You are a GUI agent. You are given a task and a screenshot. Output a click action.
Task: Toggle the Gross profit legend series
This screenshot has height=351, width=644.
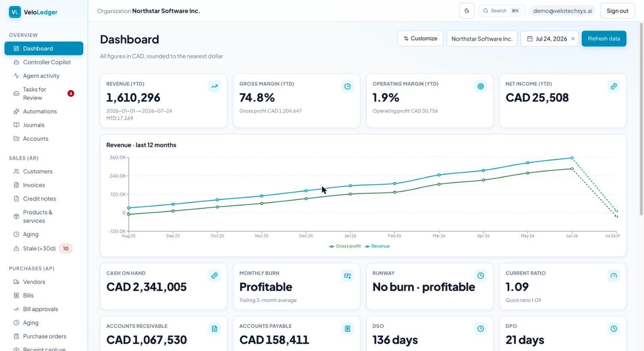(345, 246)
